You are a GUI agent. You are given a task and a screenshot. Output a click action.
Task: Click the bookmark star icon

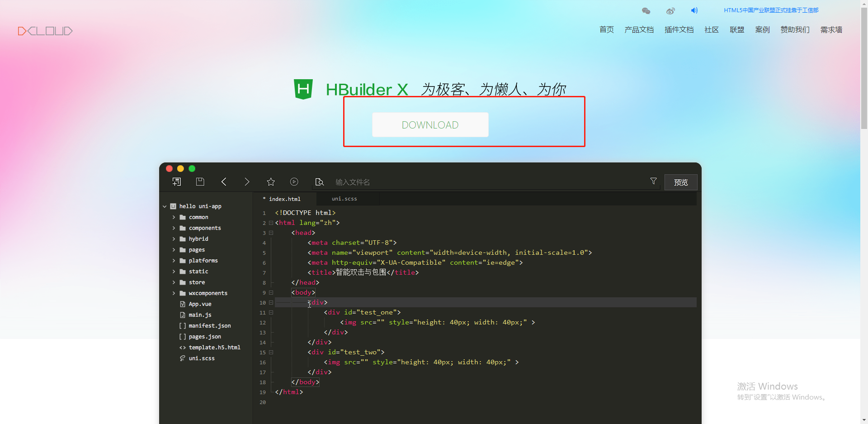coord(271,181)
